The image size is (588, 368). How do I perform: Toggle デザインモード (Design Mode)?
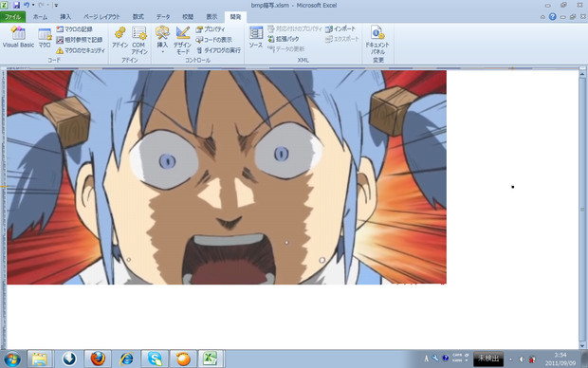[183, 40]
